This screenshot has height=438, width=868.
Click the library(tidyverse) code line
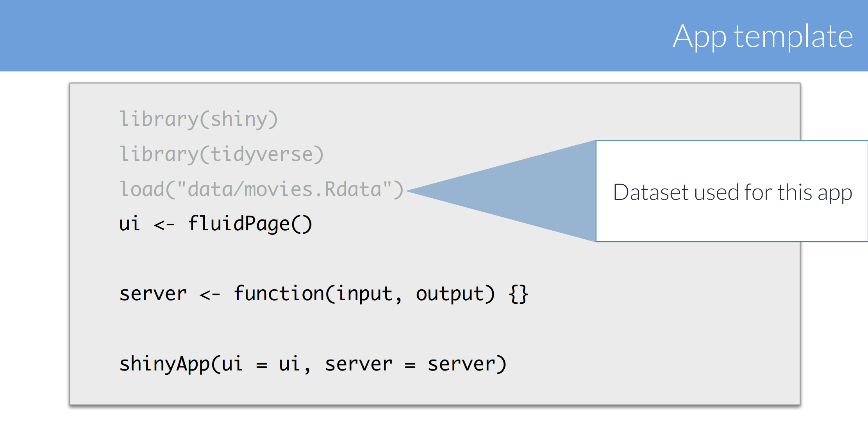click(x=221, y=154)
